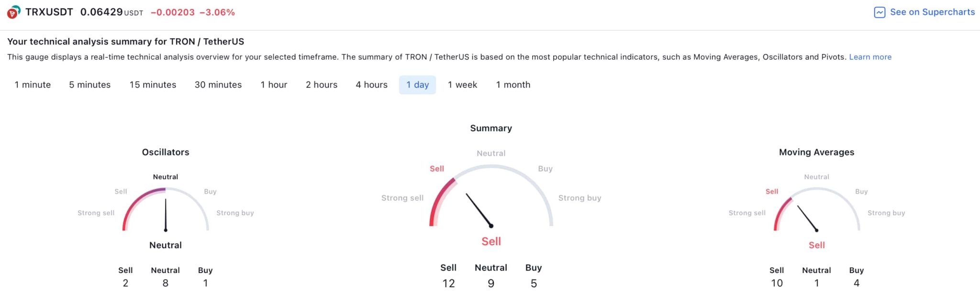Follow the Learn more link
Viewport: 980px width, 294px height.
click(870, 57)
